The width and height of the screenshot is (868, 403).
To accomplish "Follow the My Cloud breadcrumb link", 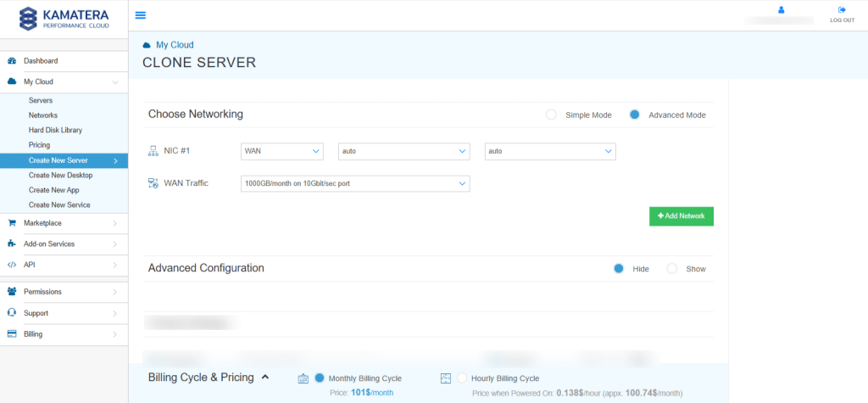I will pyautogui.click(x=175, y=45).
